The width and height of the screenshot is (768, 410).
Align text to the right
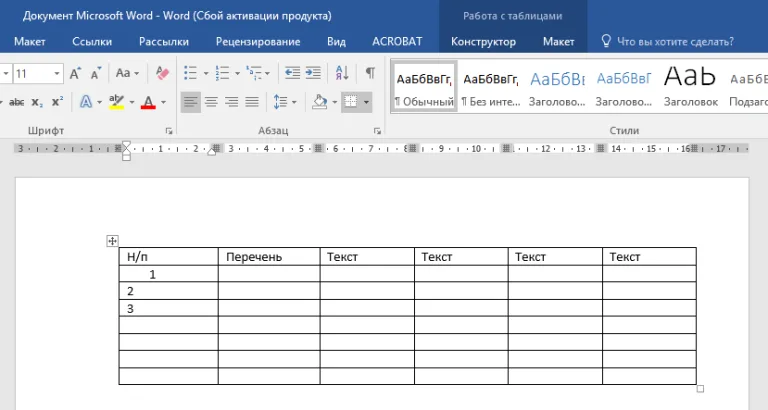(x=232, y=102)
